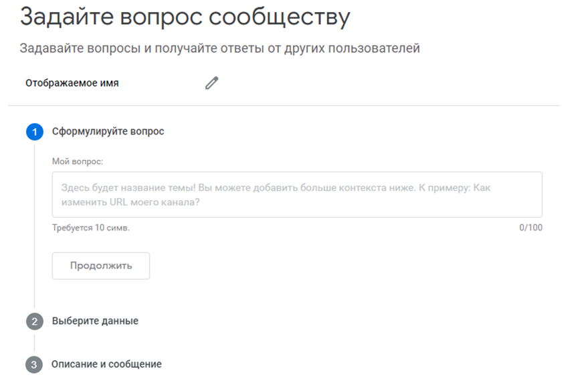Click the placeholder example about channel URL
Viewport: 588px width, 389px height.
[x=130, y=202]
